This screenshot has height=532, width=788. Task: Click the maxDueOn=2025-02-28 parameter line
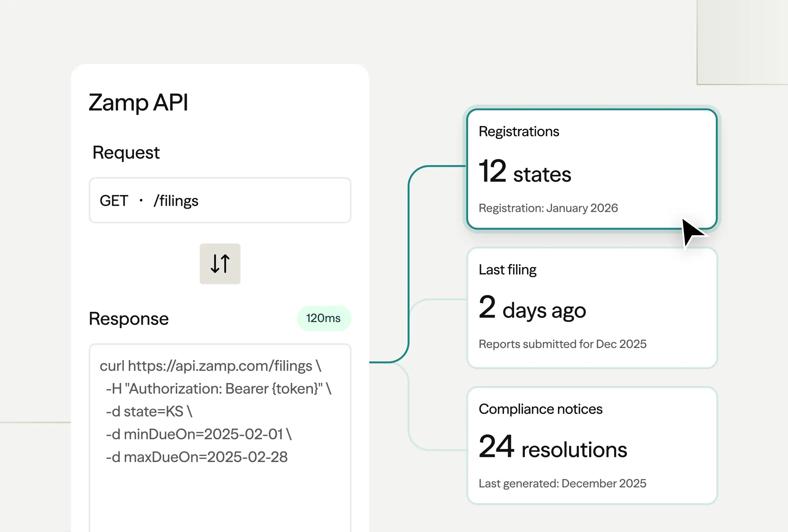pyautogui.click(x=197, y=457)
